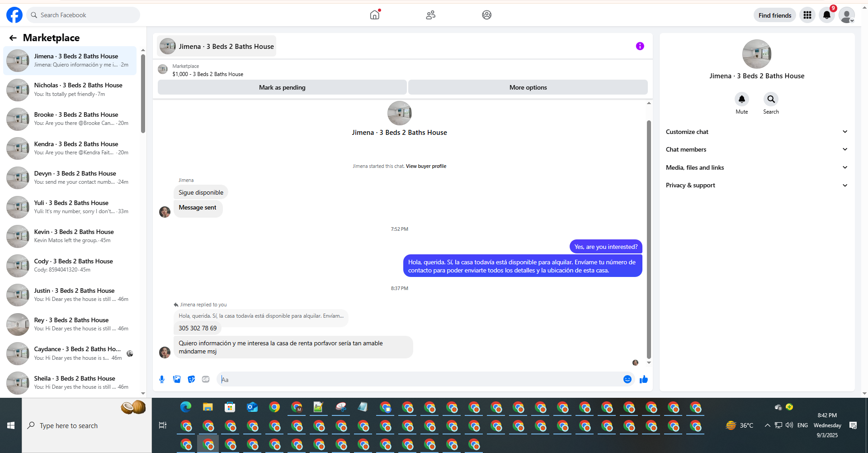Send a thumbs-up like
The image size is (868, 453).
[644, 379]
